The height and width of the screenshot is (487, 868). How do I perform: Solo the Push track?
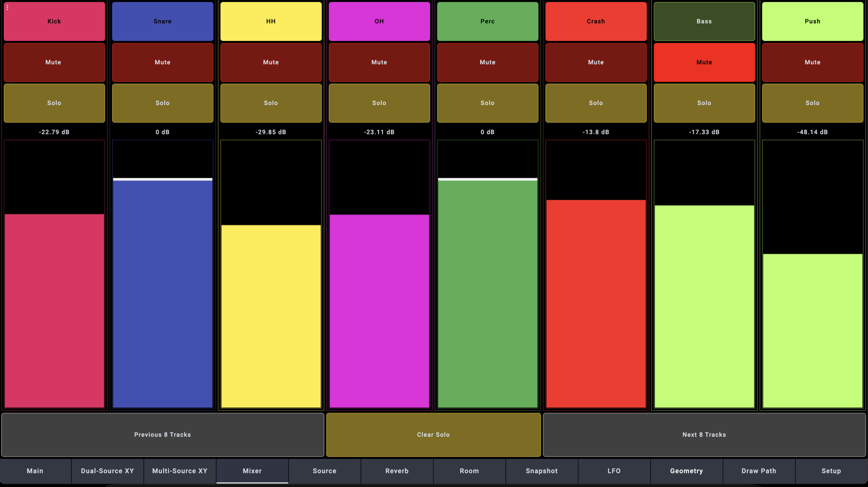812,103
